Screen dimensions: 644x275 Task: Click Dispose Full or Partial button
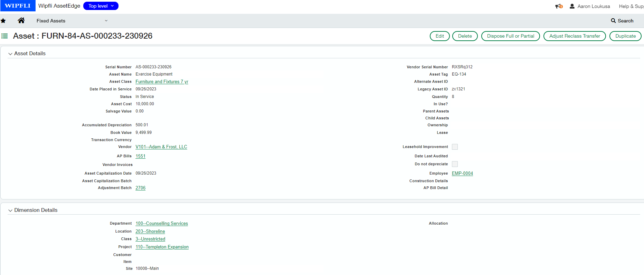point(510,36)
